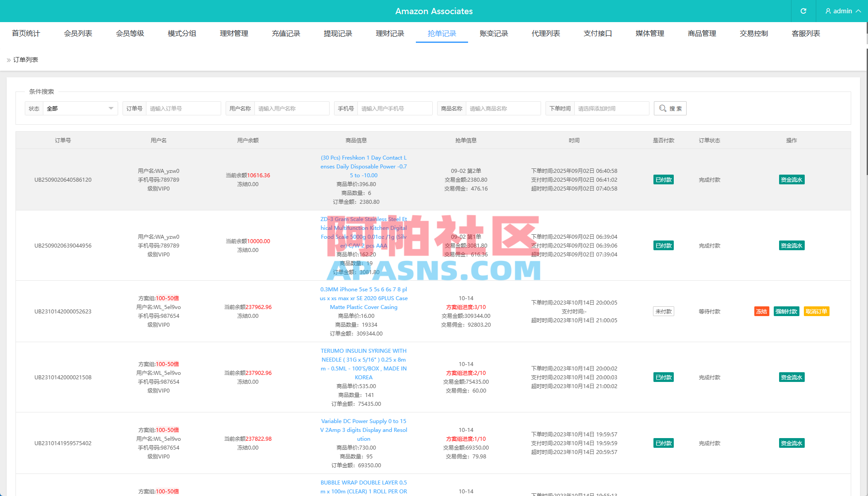Click the magnifier icon inside the 搜索 button
Viewport: 868px width, 496px height.
tap(663, 108)
